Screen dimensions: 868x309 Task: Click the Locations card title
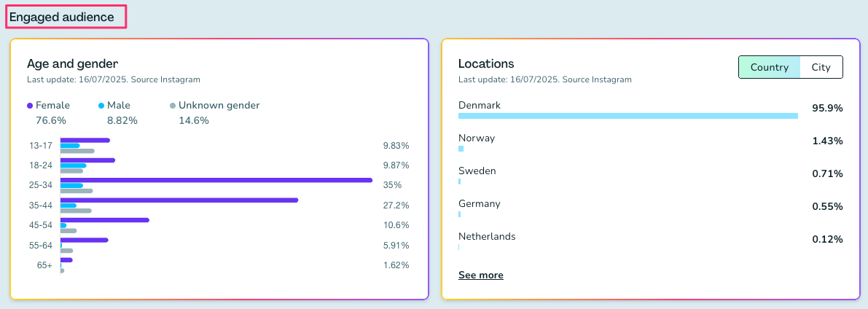pos(486,63)
